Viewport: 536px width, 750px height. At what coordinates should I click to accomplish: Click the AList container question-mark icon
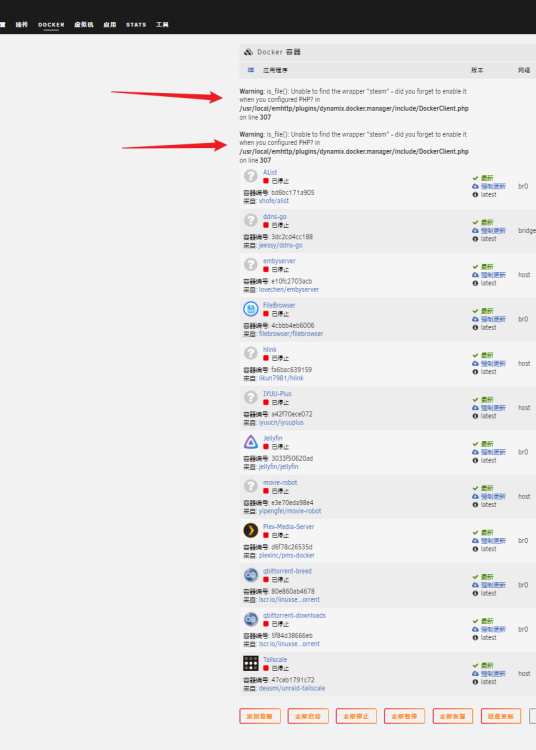click(x=251, y=176)
